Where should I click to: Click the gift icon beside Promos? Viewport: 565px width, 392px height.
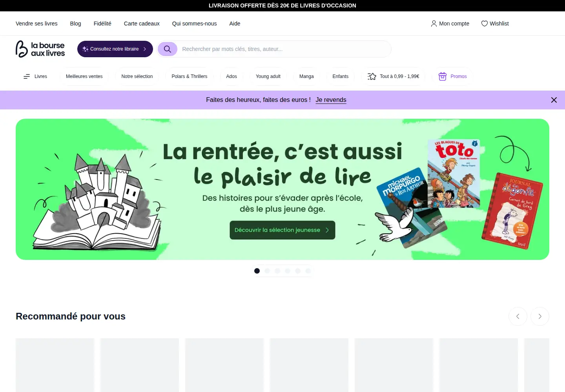click(x=443, y=76)
